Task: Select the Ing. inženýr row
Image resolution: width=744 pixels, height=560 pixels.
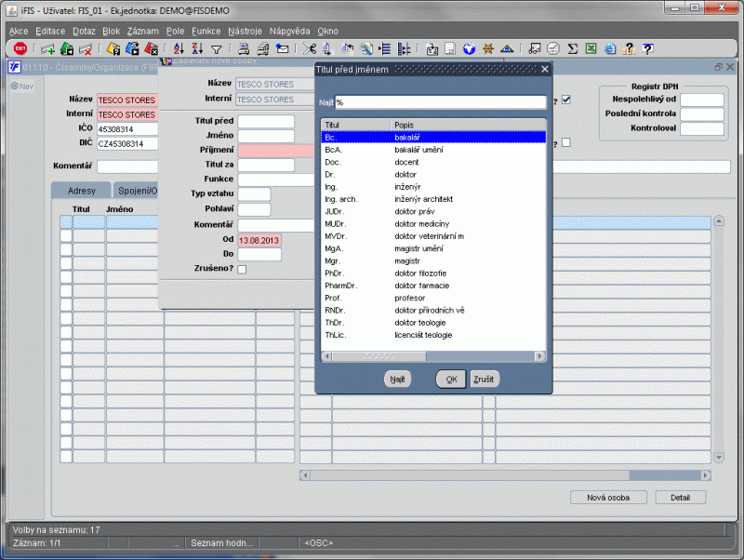Action: (433, 186)
